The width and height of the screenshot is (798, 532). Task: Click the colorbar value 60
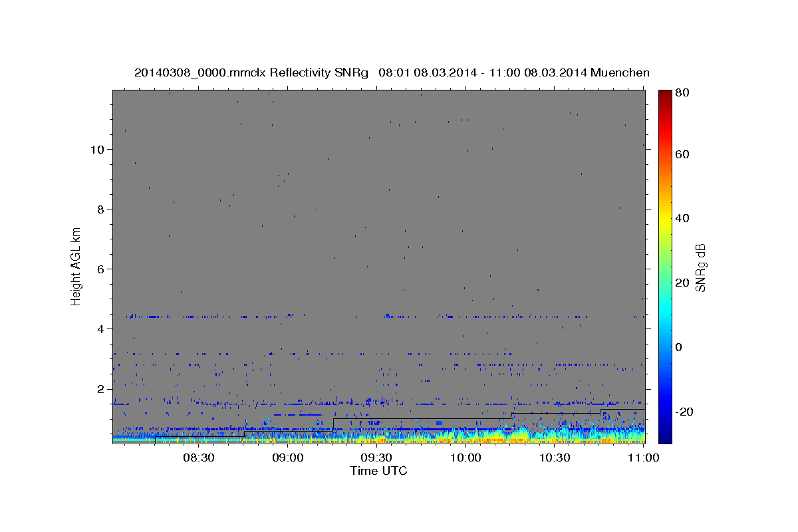(681, 154)
